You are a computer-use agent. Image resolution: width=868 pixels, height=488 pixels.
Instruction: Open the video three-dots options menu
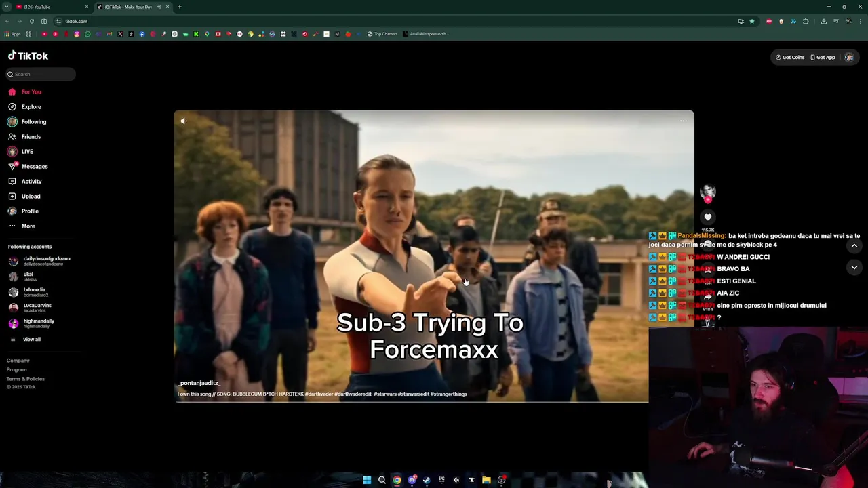coord(683,121)
